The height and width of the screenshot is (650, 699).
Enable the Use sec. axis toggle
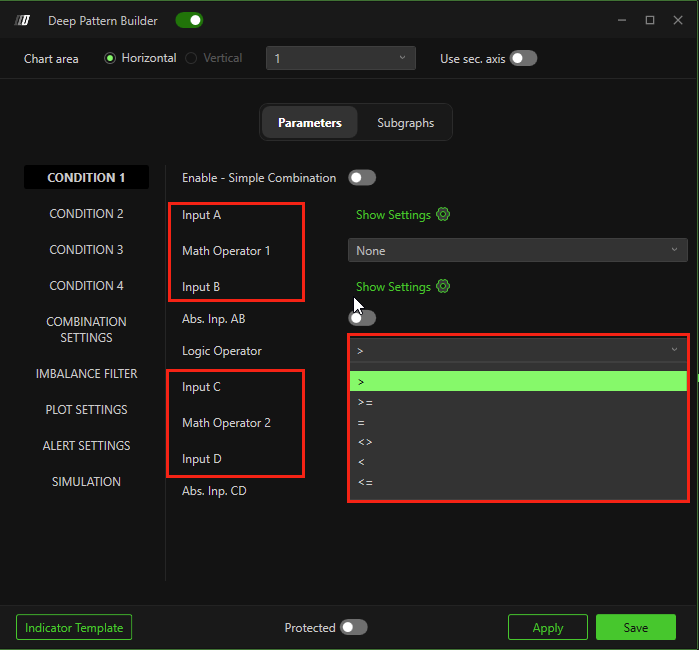pos(523,58)
